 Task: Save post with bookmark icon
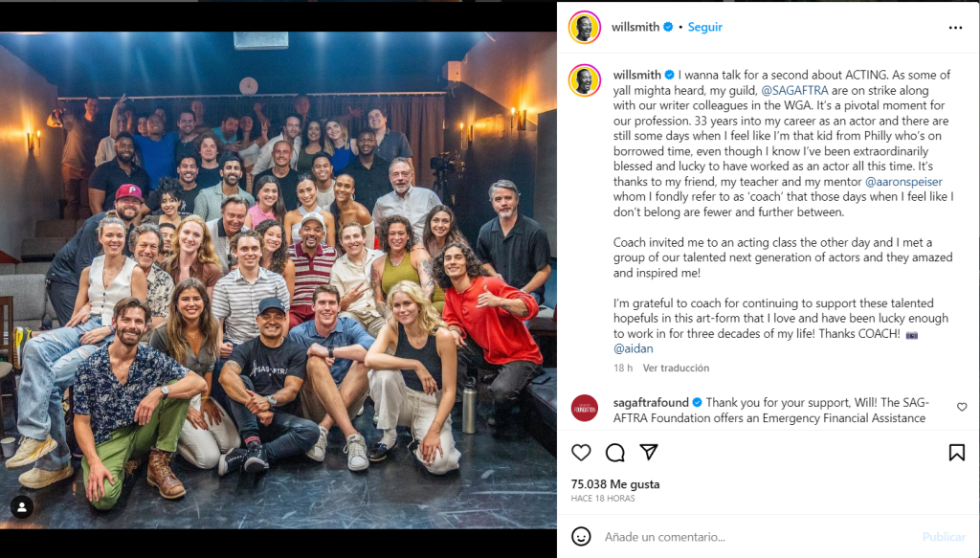pos(956,453)
